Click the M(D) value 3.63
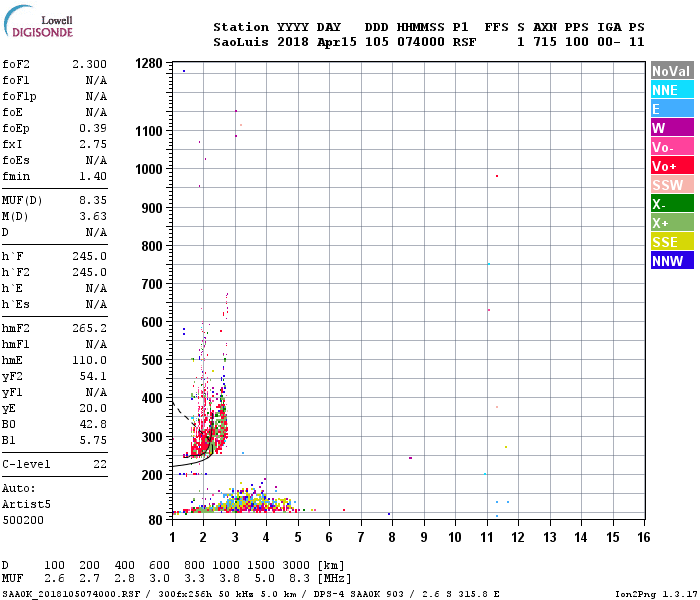Screen dimensions: 700x600 (93, 217)
